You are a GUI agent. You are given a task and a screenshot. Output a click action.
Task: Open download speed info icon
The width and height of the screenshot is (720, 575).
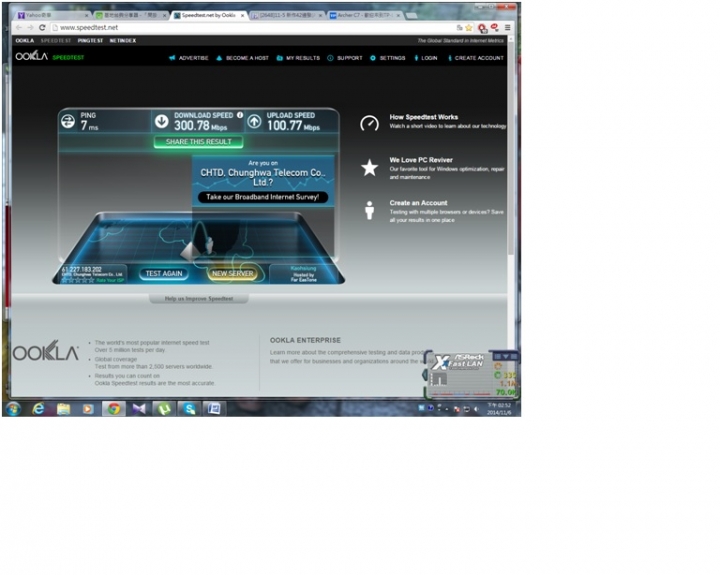pyautogui.click(x=240, y=115)
